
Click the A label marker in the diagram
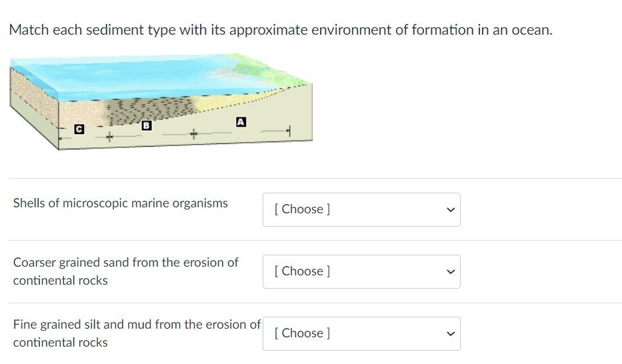pyautogui.click(x=241, y=122)
